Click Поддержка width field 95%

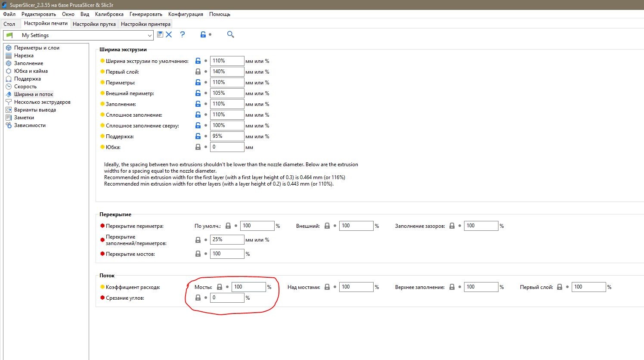pyautogui.click(x=227, y=137)
